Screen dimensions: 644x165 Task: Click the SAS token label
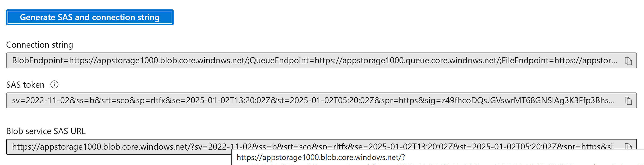point(25,85)
